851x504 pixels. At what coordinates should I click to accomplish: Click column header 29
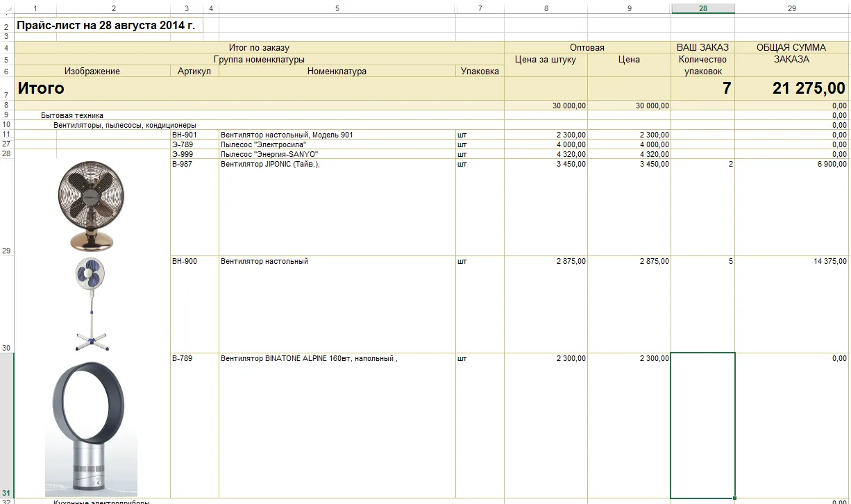point(792,8)
